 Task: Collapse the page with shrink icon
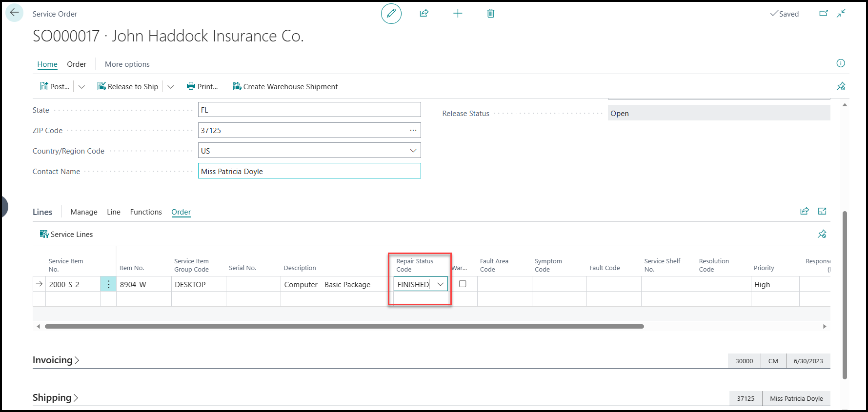(x=841, y=14)
